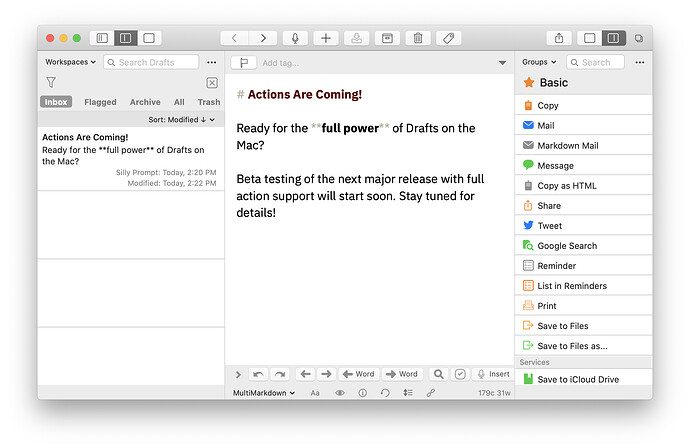Archive the draft using the archive box icon
The height and width of the screenshot is (448, 690).
[387, 38]
